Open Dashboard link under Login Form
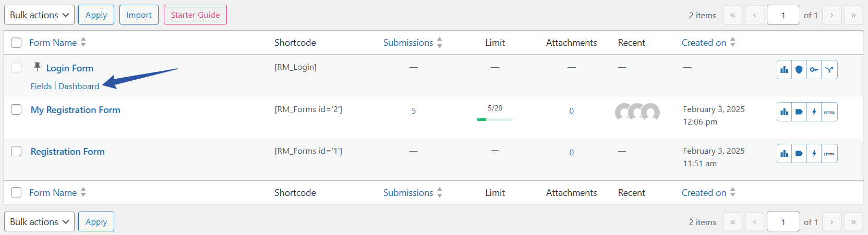The height and width of the screenshot is (235, 868). 79,86
